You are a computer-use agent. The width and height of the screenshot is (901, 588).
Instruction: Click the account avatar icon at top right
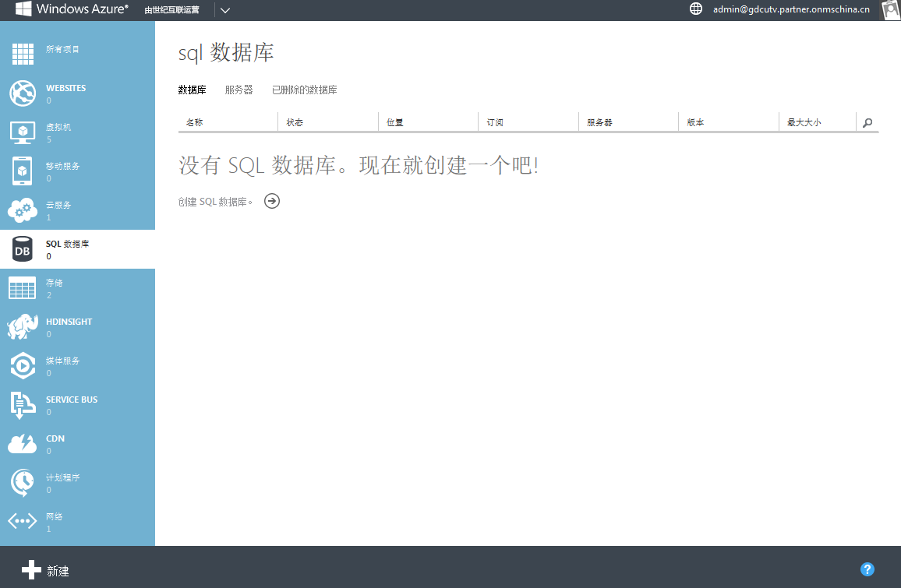(891, 10)
